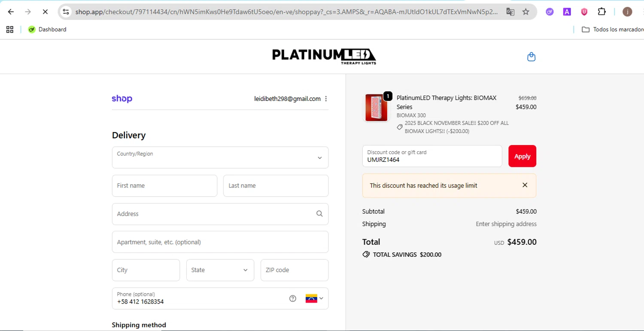Open the Extensions puzzle icon
644x331 pixels.
click(x=602, y=12)
